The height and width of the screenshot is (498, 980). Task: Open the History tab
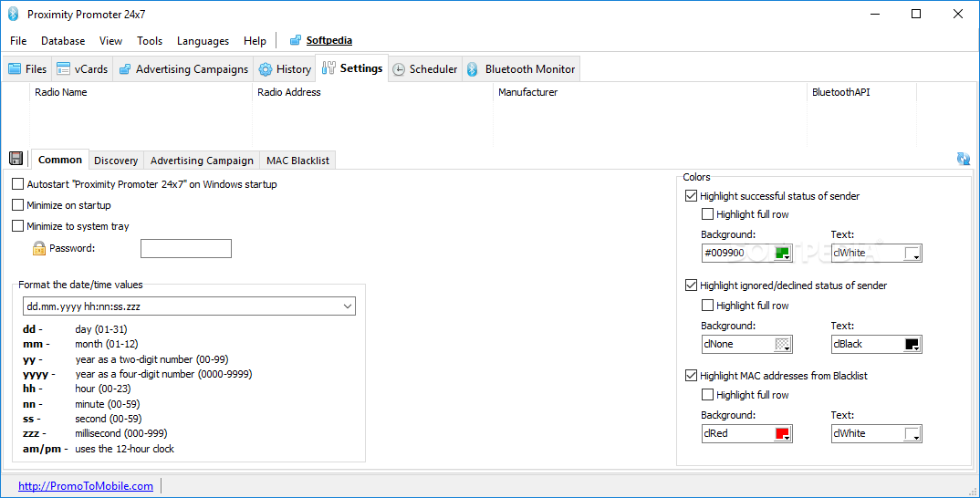[285, 68]
